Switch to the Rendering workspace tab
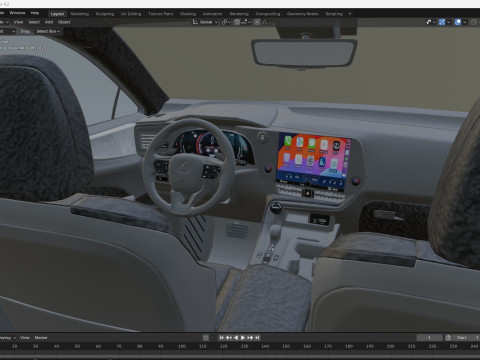This screenshot has width=480, height=360. (x=239, y=14)
